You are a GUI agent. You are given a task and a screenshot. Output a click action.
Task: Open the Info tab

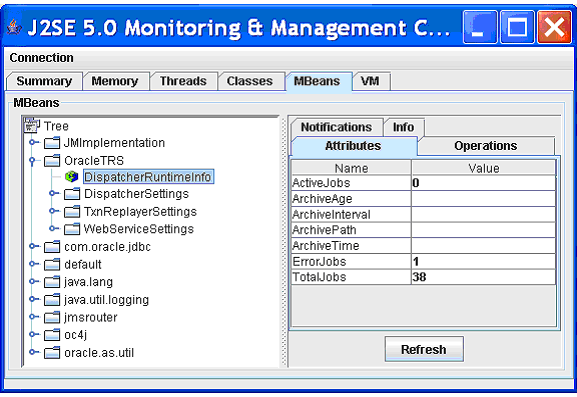(403, 127)
